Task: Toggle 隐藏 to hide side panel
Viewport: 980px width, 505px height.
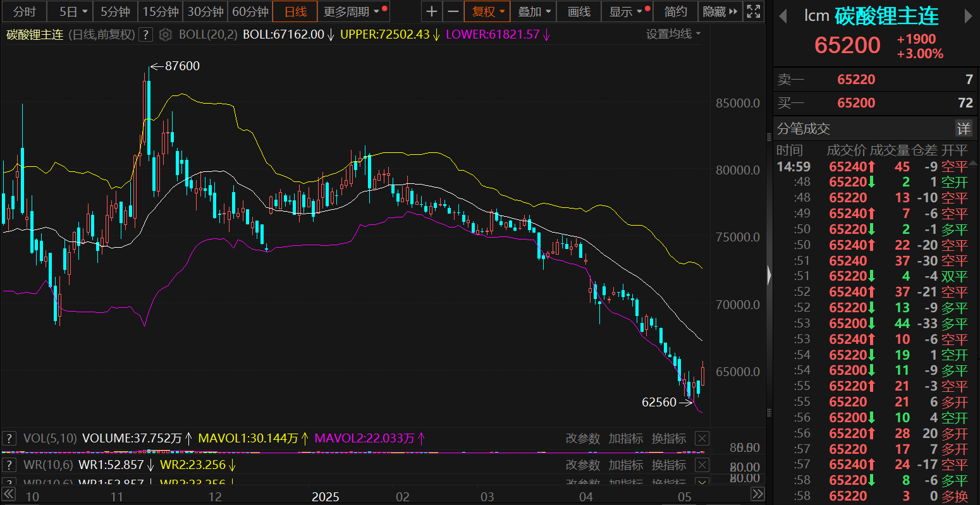Action: tap(720, 11)
